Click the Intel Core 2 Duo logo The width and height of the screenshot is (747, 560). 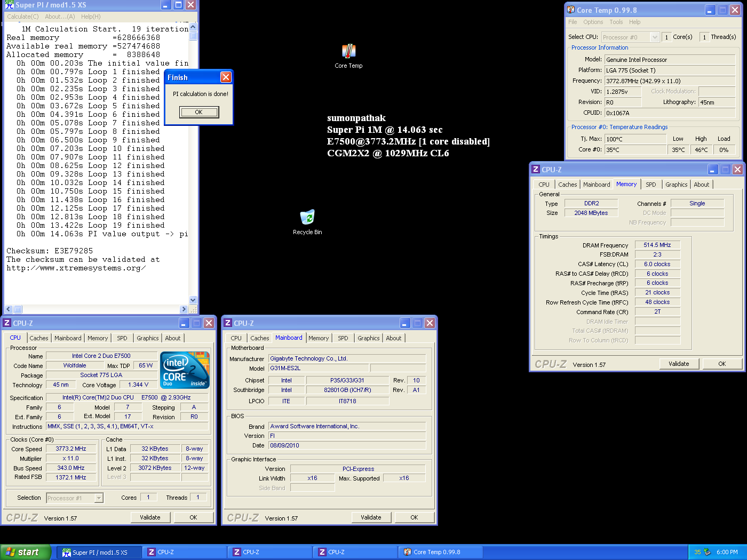(185, 370)
